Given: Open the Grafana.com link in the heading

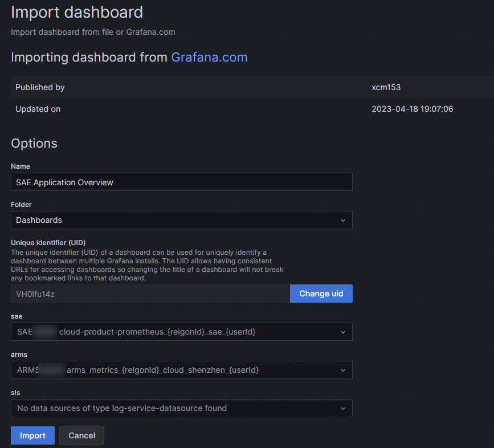Looking at the screenshot, I should (x=209, y=58).
